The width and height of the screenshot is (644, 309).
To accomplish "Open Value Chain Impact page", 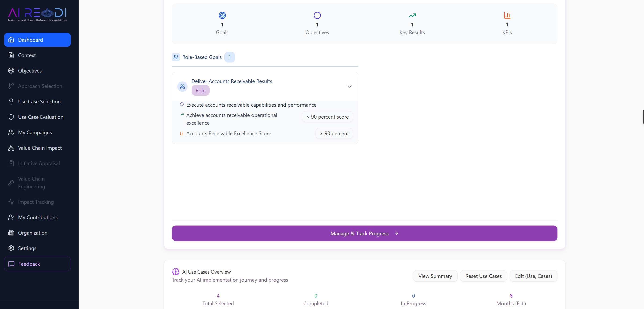I will pyautogui.click(x=40, y=148).
